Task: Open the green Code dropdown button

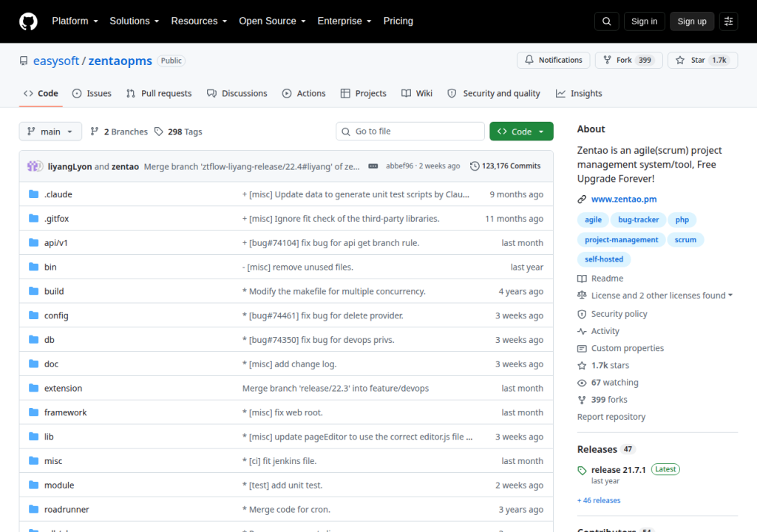Action: tap(521, 132)
